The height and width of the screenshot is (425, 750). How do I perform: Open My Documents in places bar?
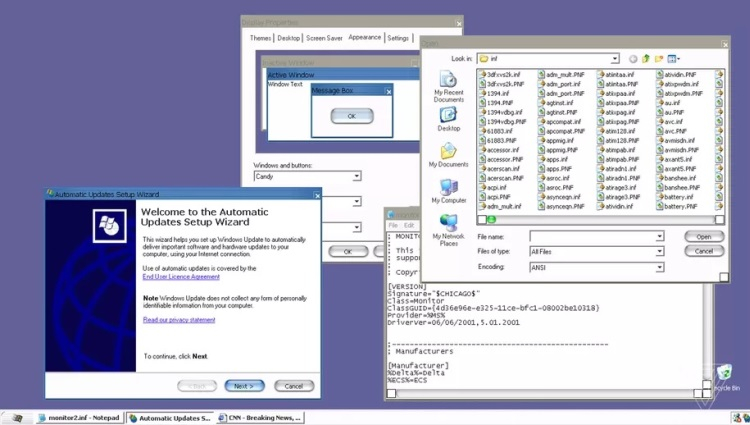tap(448, 155)
